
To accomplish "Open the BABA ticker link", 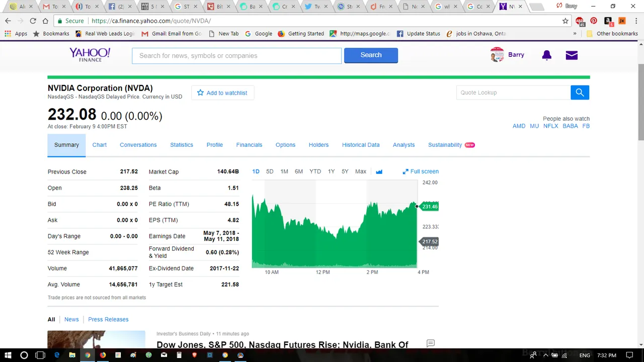I will coord(570,126).
